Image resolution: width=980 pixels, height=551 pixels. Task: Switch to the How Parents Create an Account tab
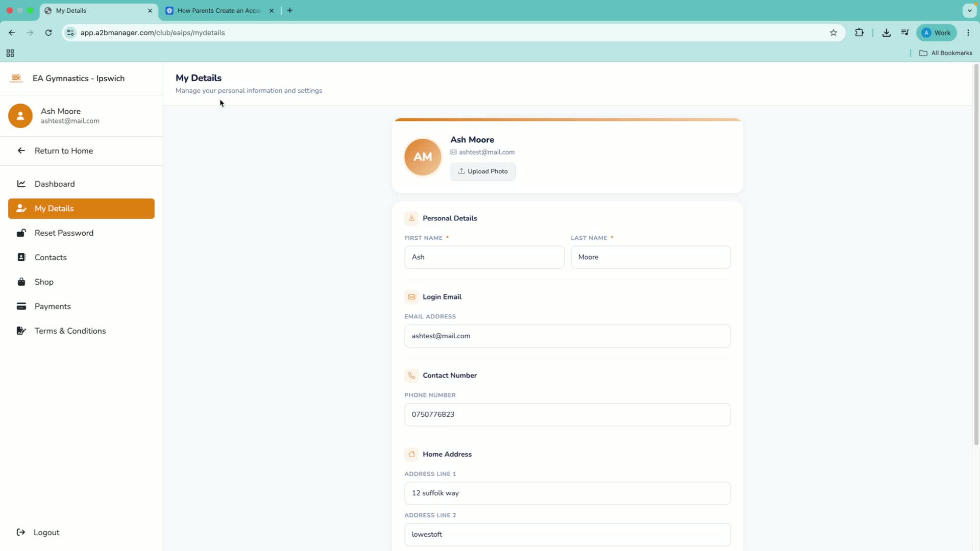click(x=219, y=10)
